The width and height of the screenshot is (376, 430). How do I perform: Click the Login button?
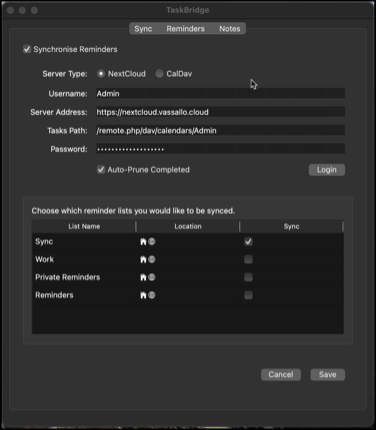(327, 170)
